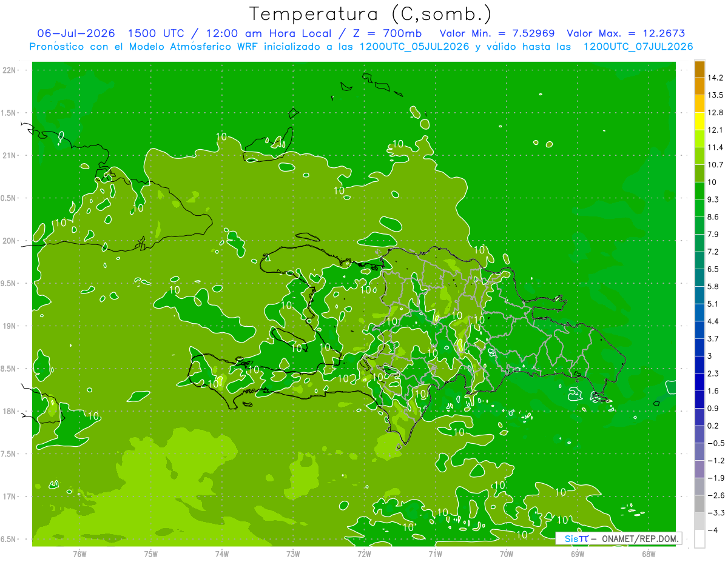Image resolution: width=728 pixels, height=562 pixels.
Task: Click the white bottom colorbar swatch below -4
Action: pyautogui.click(x=699, y=539)
